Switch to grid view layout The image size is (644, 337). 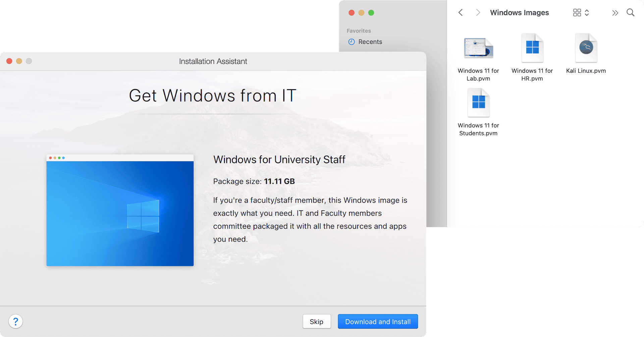coord(577,12)
